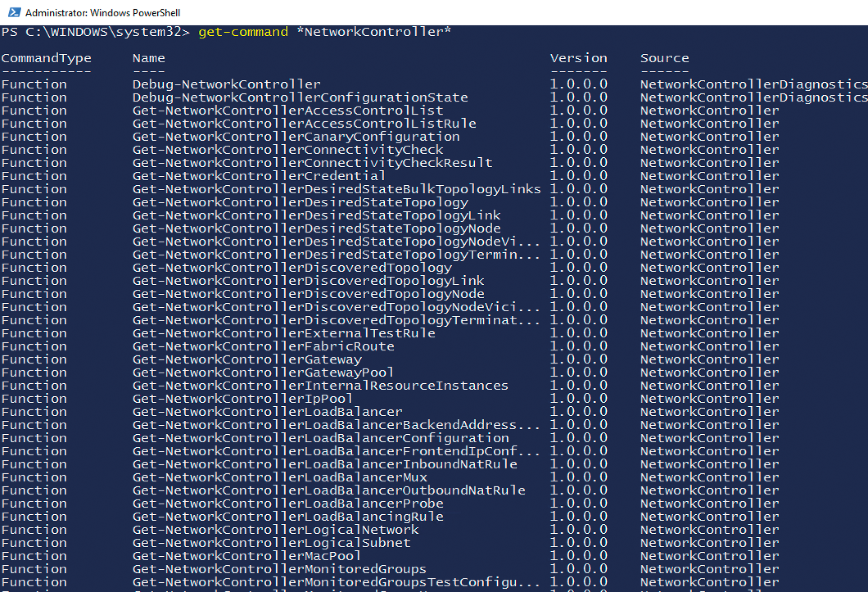Click the Version column header
The image size is (868, 592).
579,58
